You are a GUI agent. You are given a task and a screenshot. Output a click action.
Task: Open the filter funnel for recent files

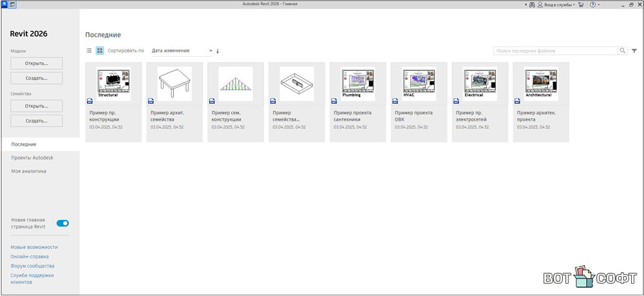[634, 50]
